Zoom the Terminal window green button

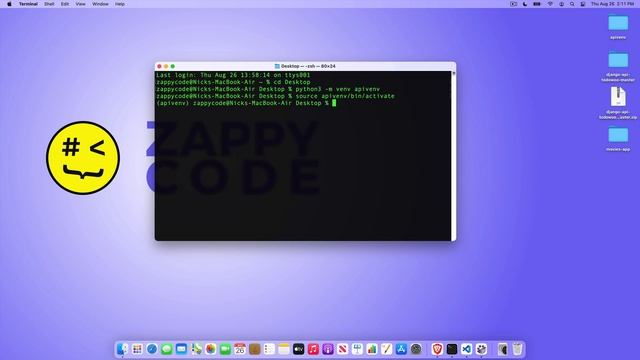(x=173, y=66)
